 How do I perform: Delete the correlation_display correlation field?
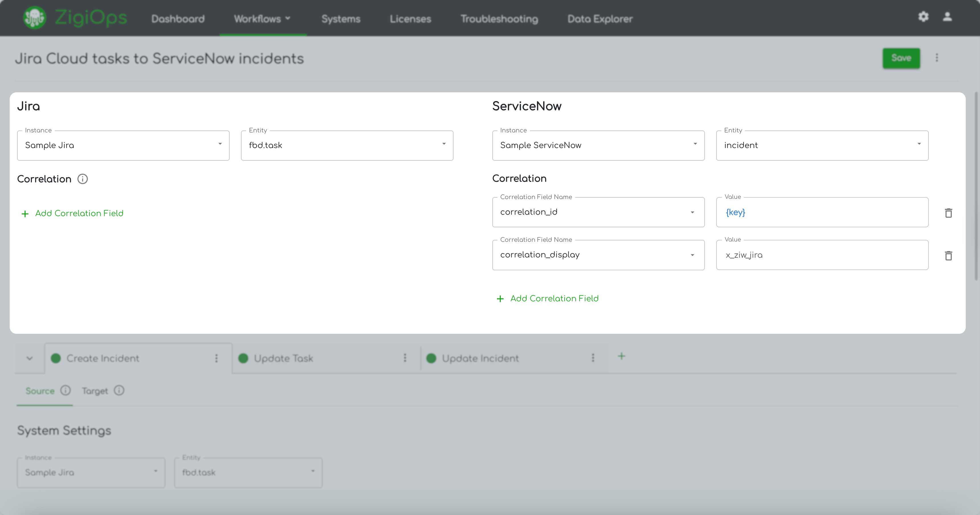click(x=948, y=256)
